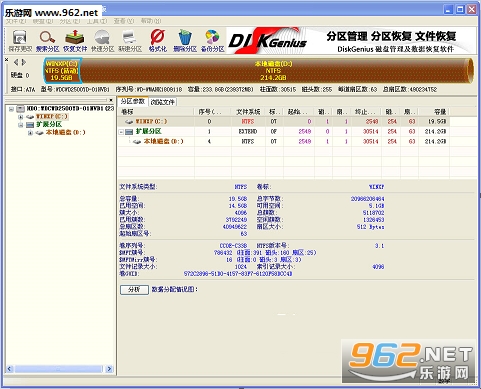Collapse the 扩展分区 node in the tree

(21, 125)
